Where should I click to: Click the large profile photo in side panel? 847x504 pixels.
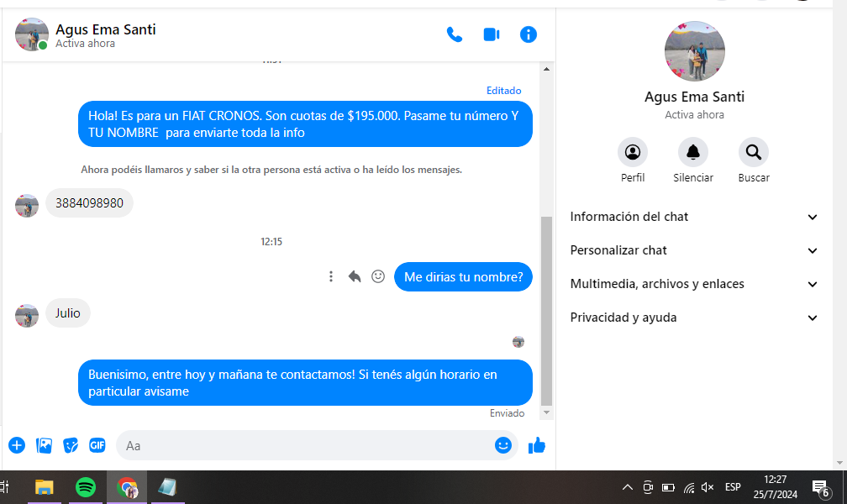coord(694,51)
